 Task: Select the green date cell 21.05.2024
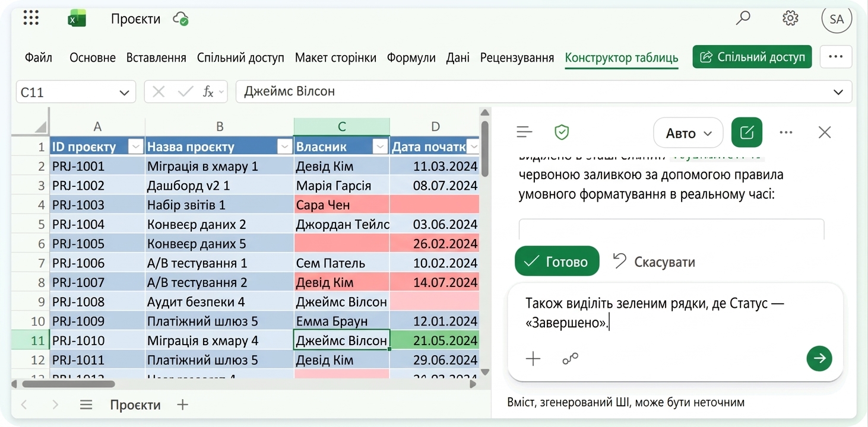[435, 340]
